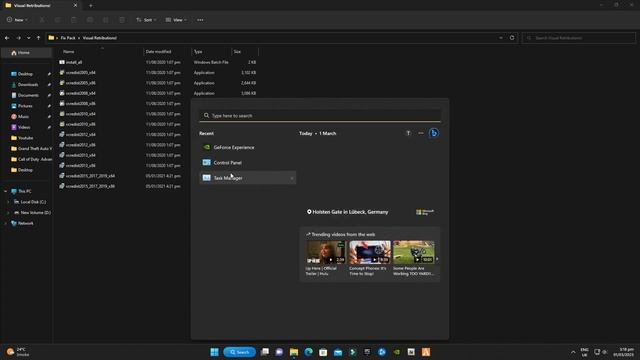Open Videos in the navigation pane
This screenshot has width=640, height=360.
(24, 127)
